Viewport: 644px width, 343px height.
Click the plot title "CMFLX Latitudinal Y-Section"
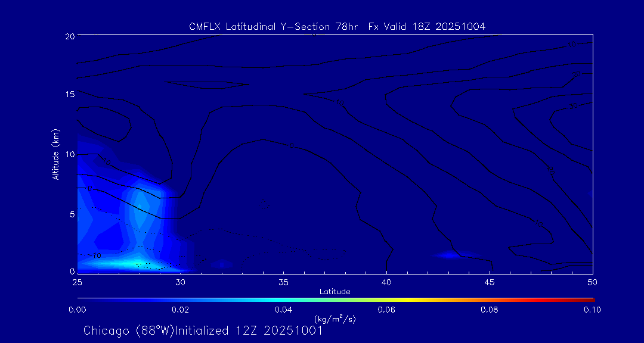click(263, 26)
